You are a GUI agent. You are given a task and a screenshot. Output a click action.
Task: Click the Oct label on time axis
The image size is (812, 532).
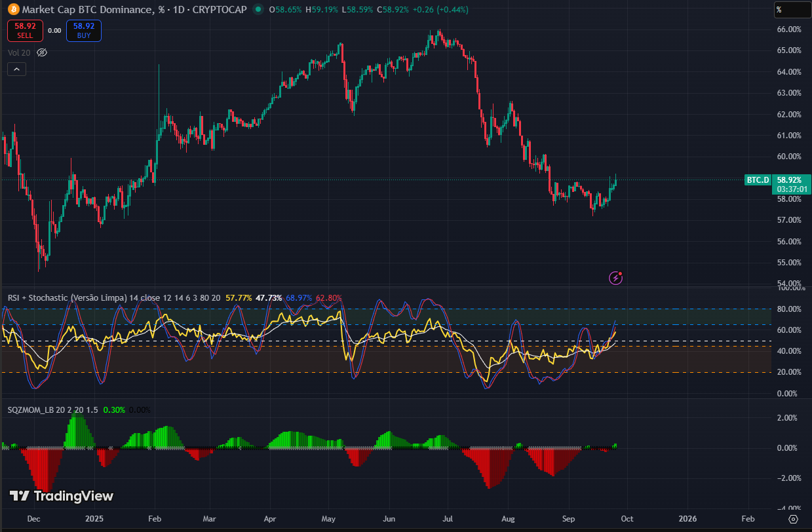click(627, 518)
